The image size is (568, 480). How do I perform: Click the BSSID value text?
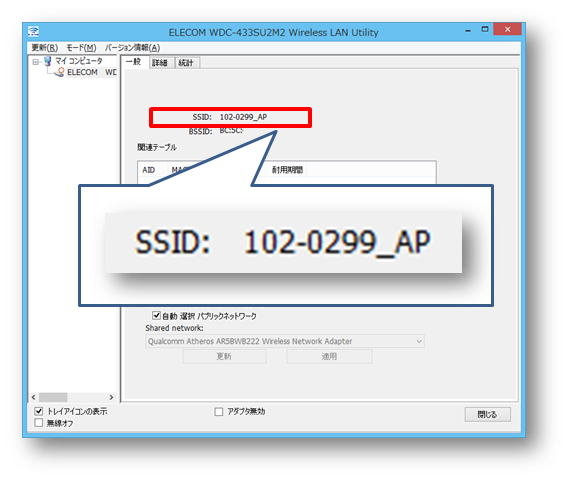tap(231, 131)
